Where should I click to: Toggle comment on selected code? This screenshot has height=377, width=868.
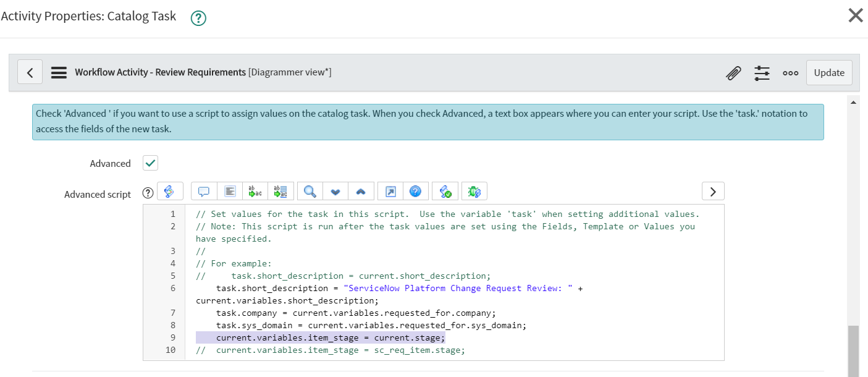(x=204, y=192)
